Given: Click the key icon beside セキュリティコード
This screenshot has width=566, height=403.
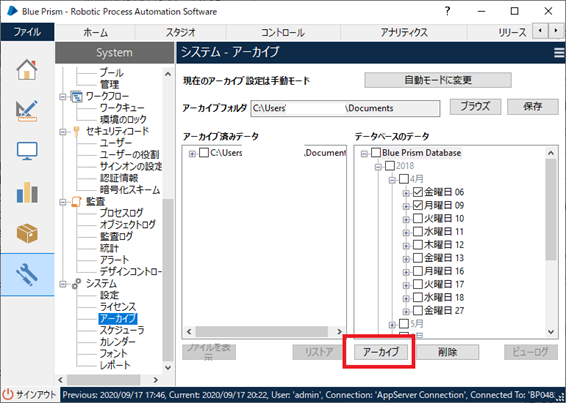Looking at the screenshot, I should pyautogui.click(x=76, y=131).
